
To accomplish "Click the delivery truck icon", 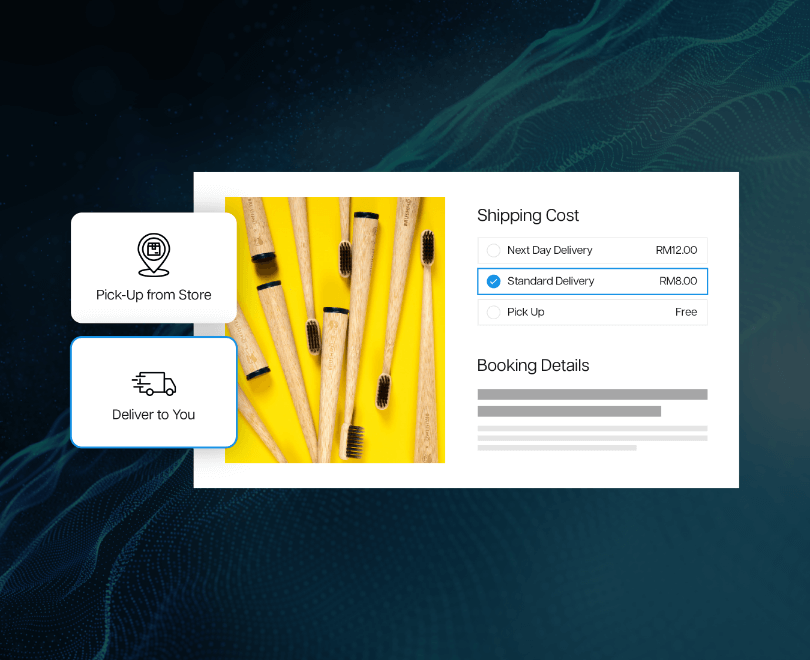I will [x=154, y=383].
